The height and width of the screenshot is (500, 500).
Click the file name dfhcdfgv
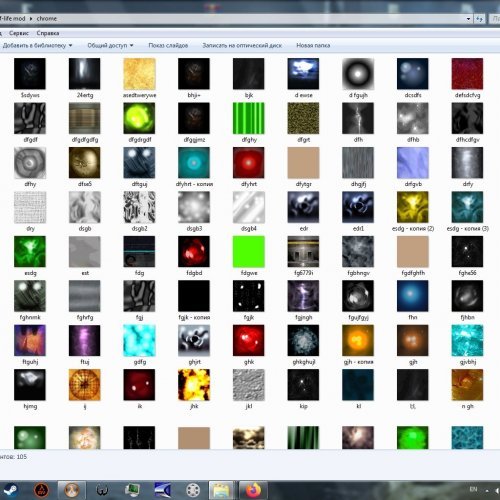[x=468, y=140]
